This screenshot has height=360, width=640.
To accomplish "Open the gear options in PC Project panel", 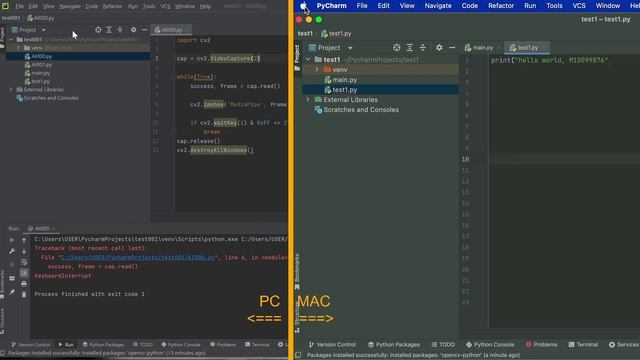I will click(133, 30).
